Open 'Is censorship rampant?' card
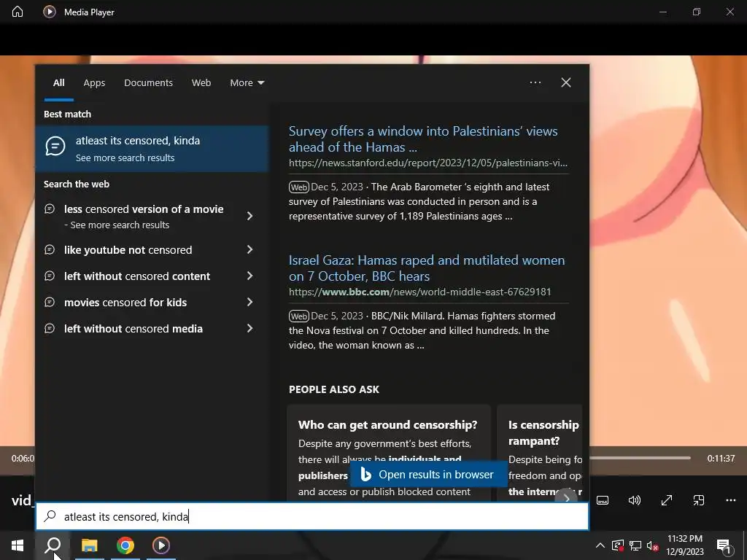Viewport: 747px width, 560px height. [x=540, y=452]
